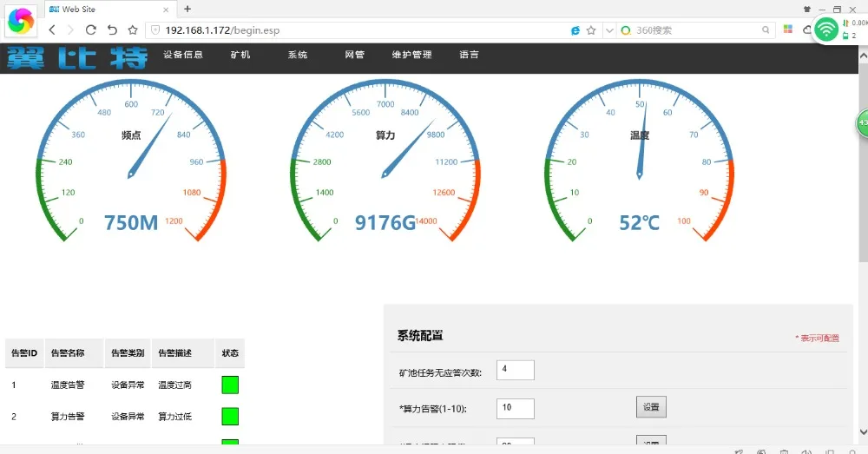Click the undo/restore closed tab arrow
The image size is (868, 454).
click(112, 30)
